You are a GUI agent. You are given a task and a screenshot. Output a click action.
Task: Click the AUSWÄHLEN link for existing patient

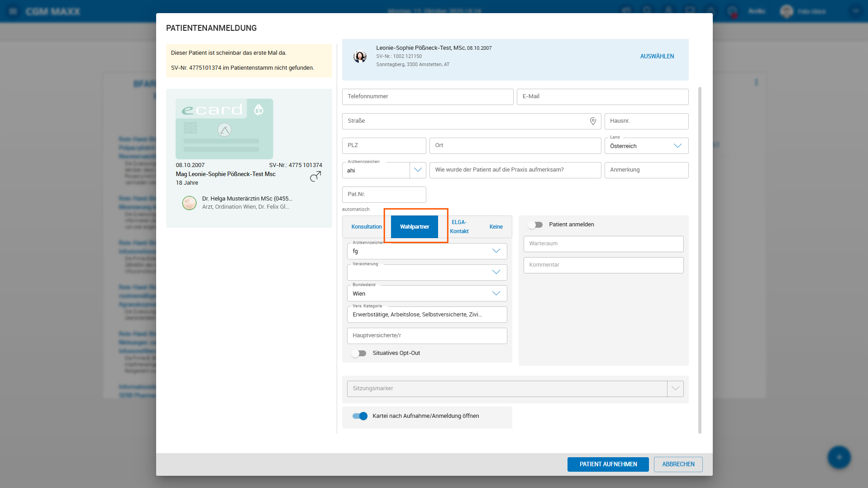click(x=657, y=57)
